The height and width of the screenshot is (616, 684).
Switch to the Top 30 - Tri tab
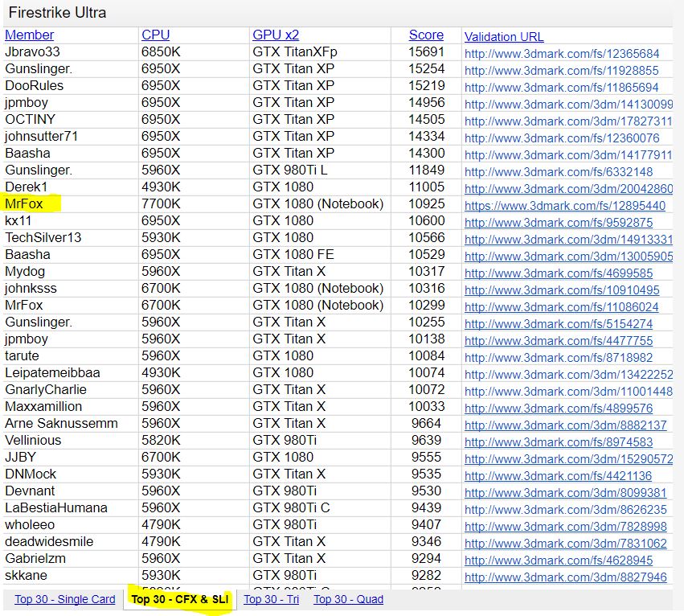(272, 599)
